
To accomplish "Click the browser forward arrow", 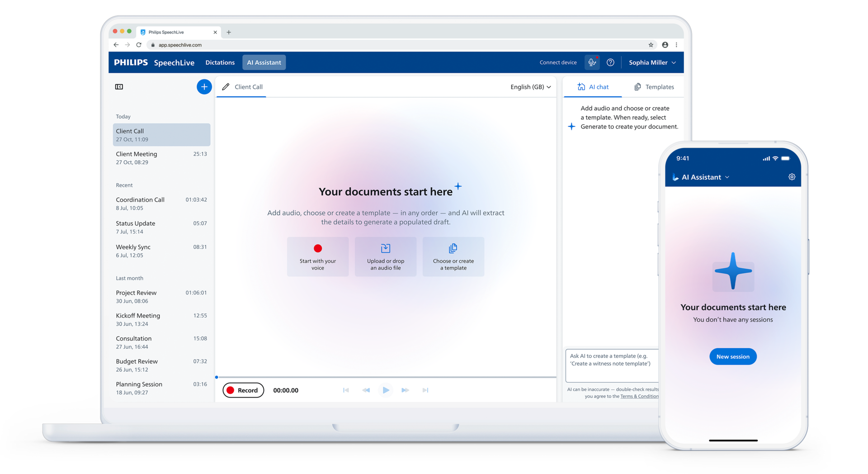I will pyautogui.click(x=127, y=45).
